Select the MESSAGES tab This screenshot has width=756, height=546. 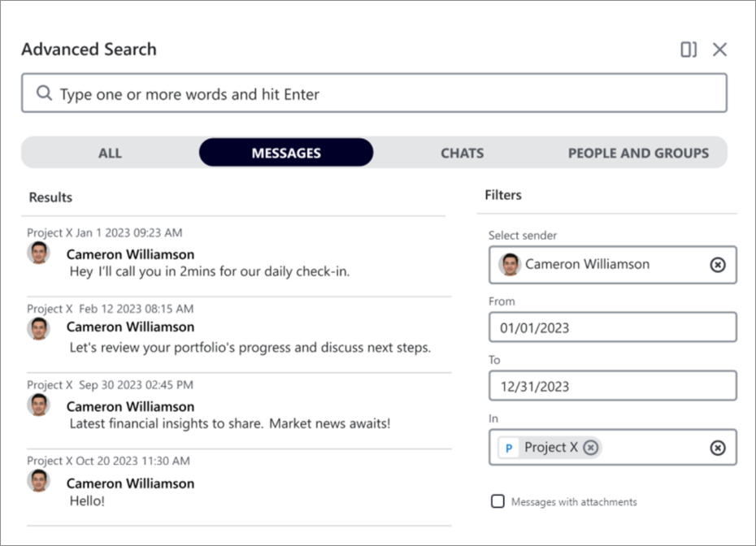(x=286, y=153)
